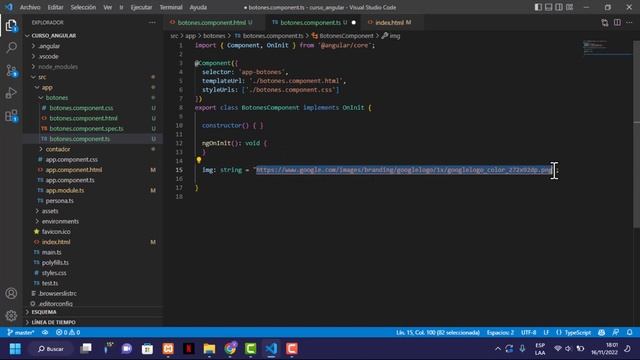Open the Ejecutar menu
This screenshot has height=360, width=640.
(141, 7)
